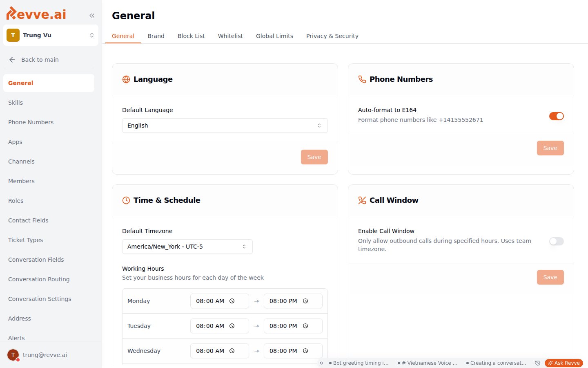Switch to the Privacy & Security tab
Viewport: 588px width, 368px height.
[332, 36]
